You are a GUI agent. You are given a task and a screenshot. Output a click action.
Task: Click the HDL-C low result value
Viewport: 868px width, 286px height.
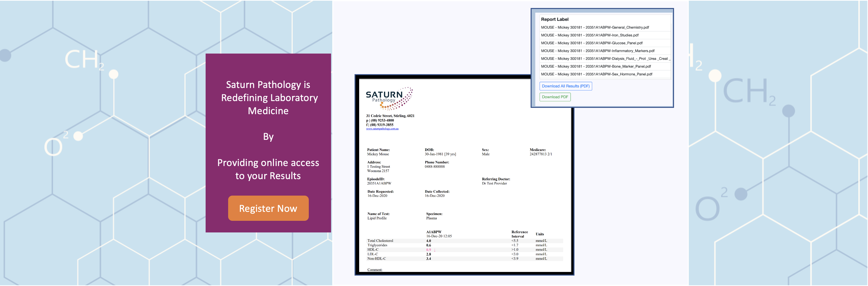point(428,250)
